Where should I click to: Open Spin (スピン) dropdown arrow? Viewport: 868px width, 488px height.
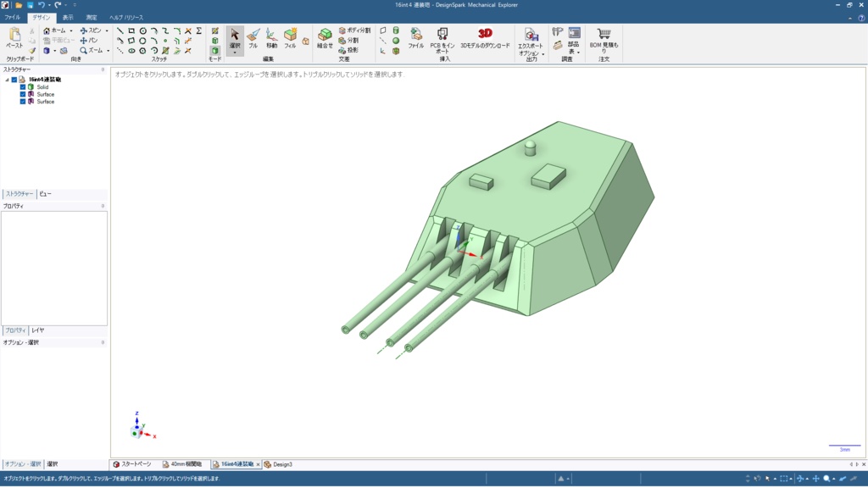tap(107, 31)
